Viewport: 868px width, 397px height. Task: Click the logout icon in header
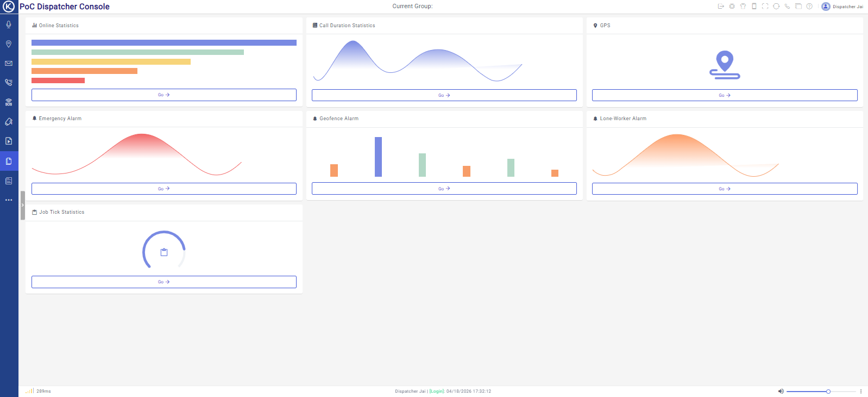tap(721, 7)
